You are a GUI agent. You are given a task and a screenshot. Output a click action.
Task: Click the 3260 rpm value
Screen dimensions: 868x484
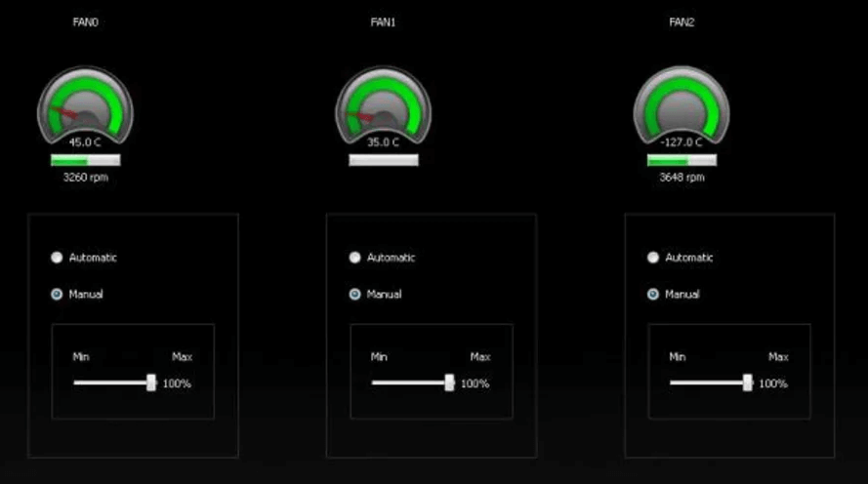point(85,177)
